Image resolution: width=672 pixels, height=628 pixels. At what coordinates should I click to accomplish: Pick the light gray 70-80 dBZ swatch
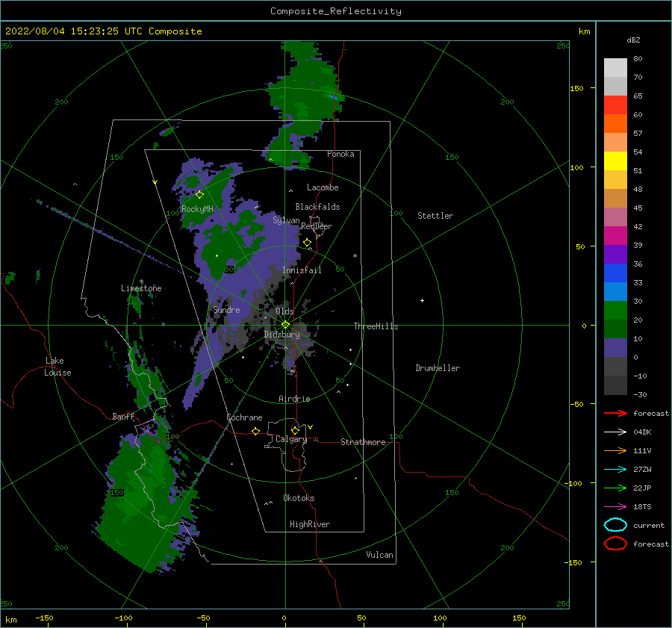point(615,68)
